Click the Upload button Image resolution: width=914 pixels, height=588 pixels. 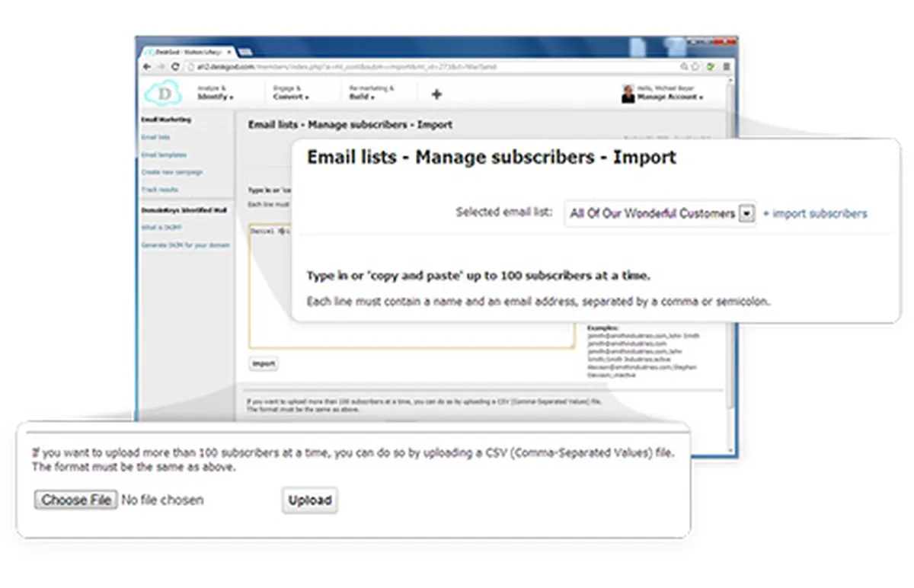(x=309, y=500)
